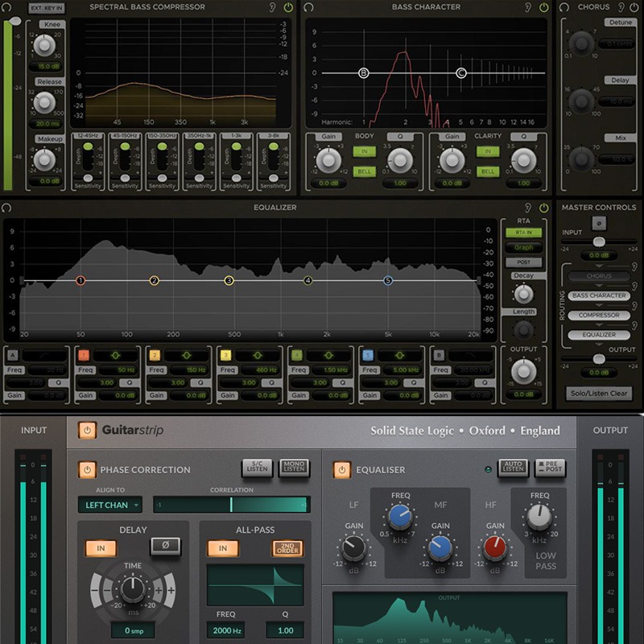This screenshot has width=644, height=644.
Task: Click the S/C LISTEN button
Action: tap(257, 469)
